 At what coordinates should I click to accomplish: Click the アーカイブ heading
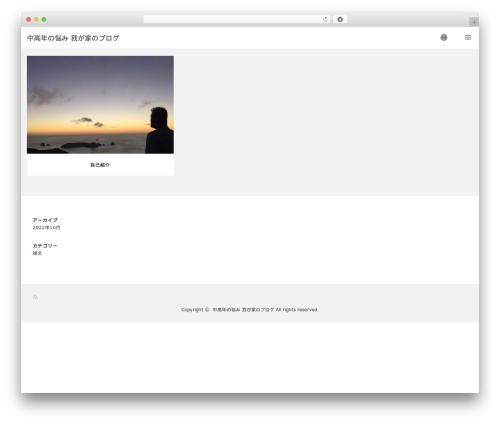coord(45,220)
